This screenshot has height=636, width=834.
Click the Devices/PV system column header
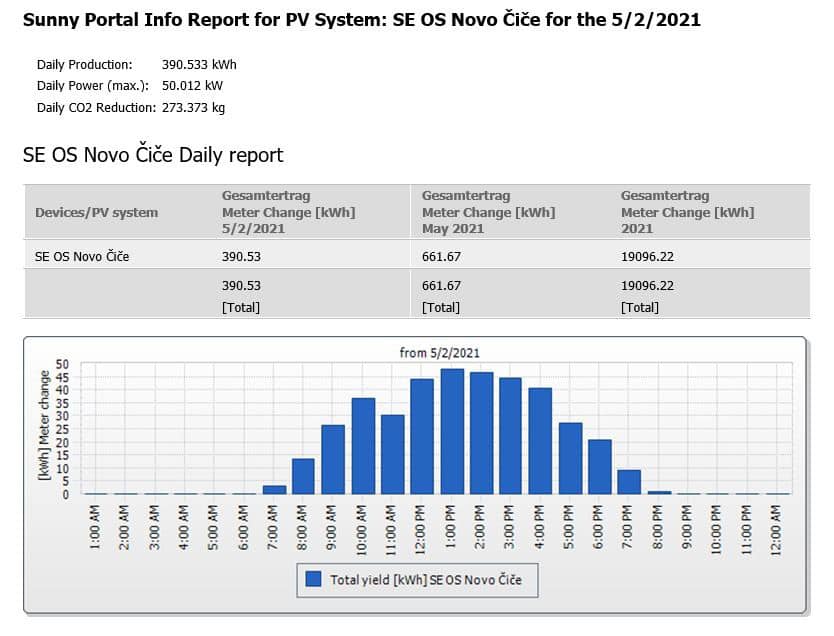click(96, 212)
